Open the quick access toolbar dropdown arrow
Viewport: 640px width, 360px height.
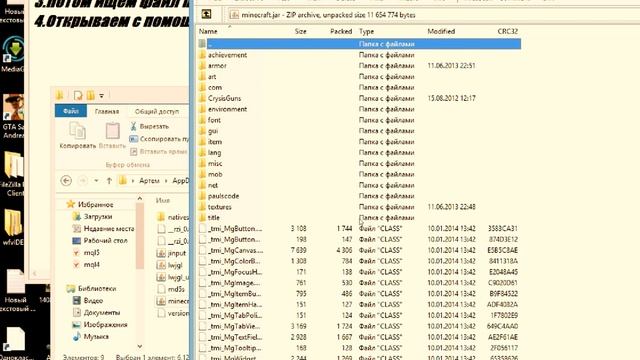tap(102, 96)
